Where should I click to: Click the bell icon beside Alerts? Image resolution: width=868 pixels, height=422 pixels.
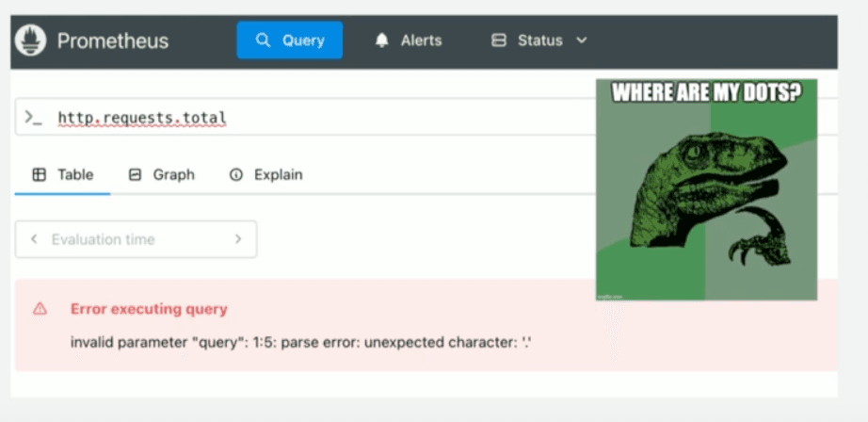click(x=382, y=41)
